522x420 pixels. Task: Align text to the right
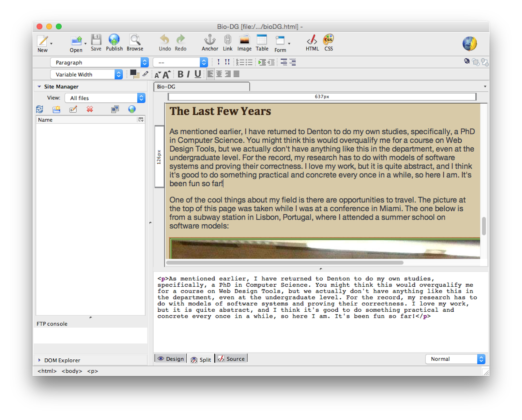[228, 74]
